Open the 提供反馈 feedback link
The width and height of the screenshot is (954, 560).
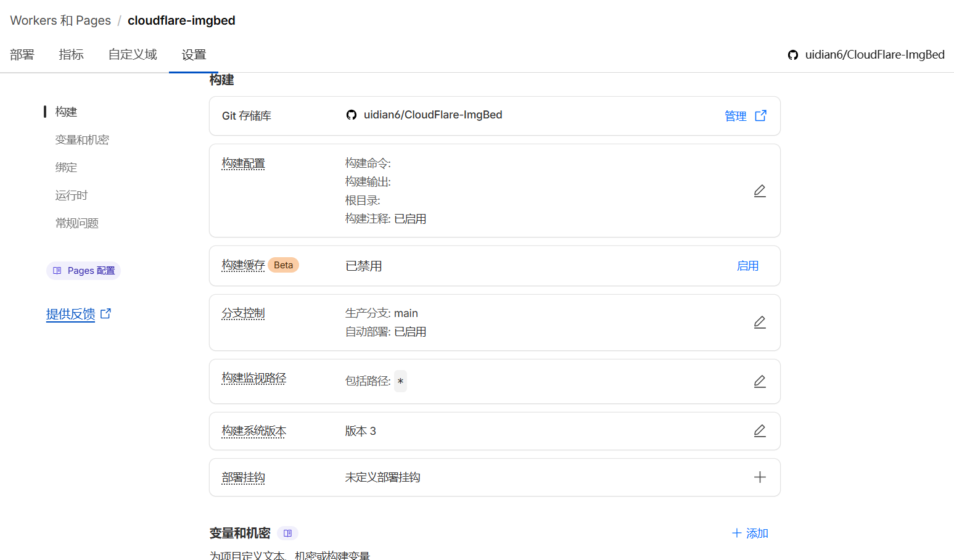pos(71,314)
